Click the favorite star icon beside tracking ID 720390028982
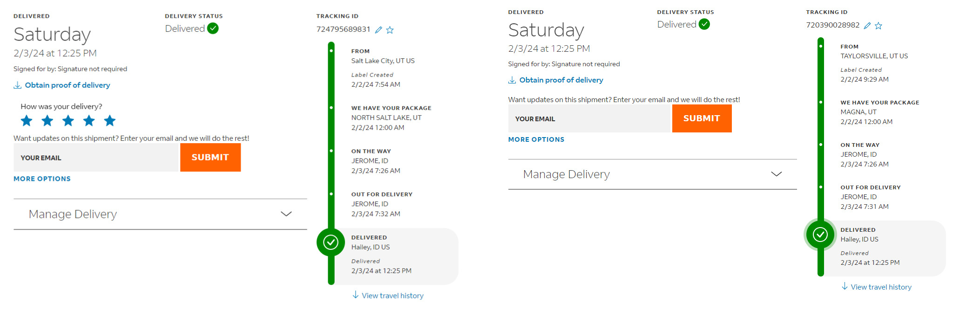 (x=879, y=26)
